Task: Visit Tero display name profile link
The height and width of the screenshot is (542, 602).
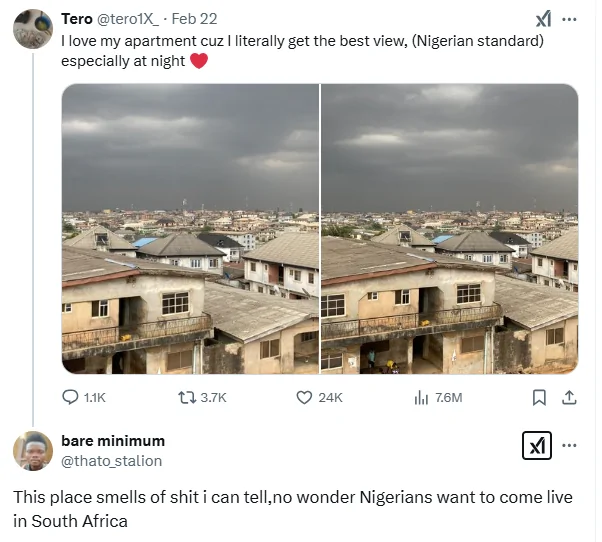Action: click(76, 19)
